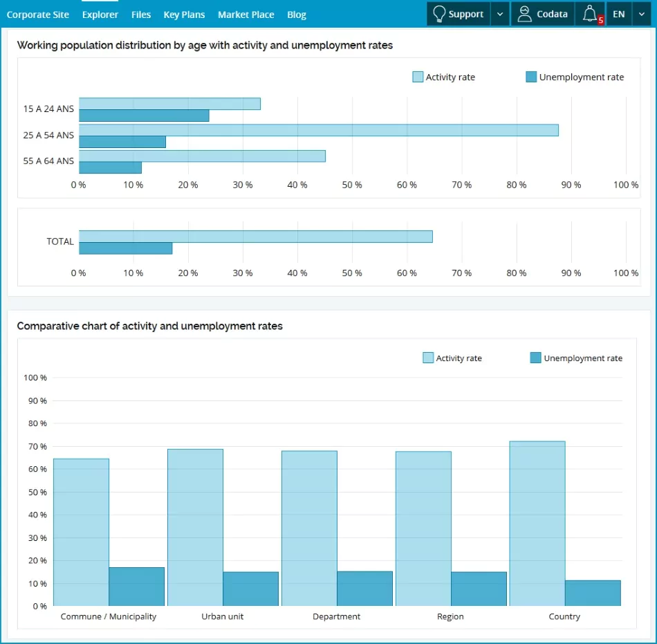Select the Urban unit activity rate column
The width and height of the screenshot is (657, 644).
(195, 528)
